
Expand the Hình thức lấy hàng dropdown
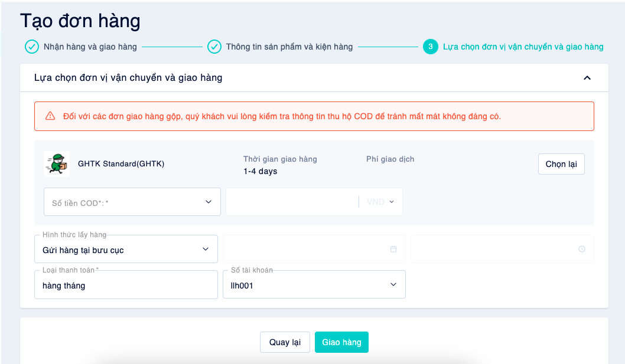[126, 249]
